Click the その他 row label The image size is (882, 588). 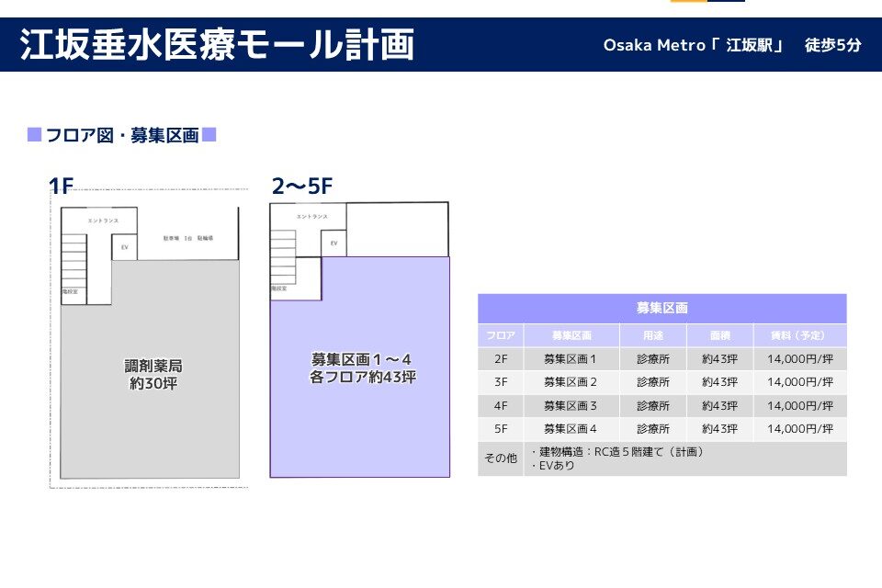[501, 458]
